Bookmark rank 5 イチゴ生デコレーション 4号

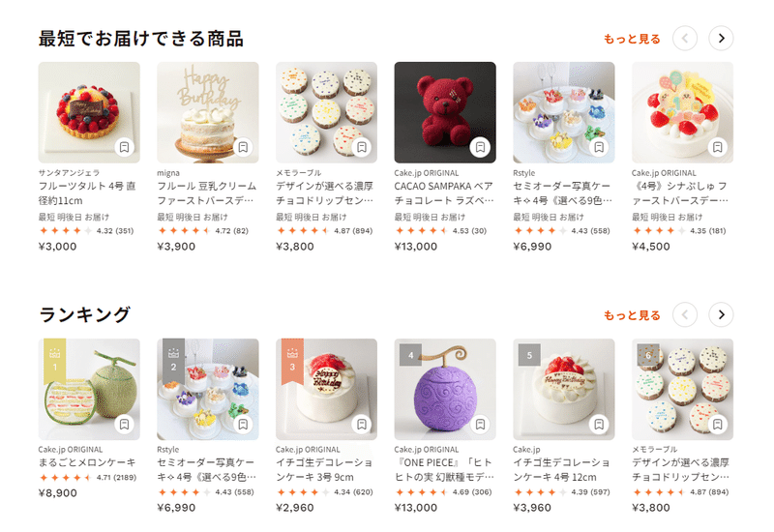pos(599,424)
